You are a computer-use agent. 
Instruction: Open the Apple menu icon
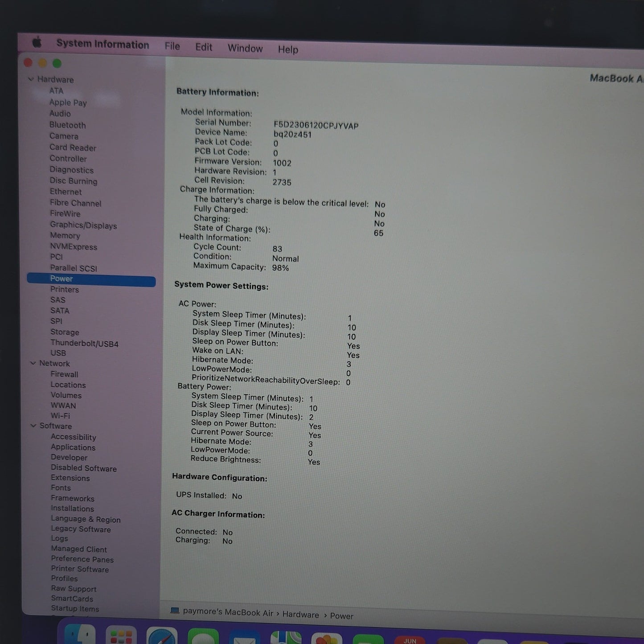click(x=37, y=42)
